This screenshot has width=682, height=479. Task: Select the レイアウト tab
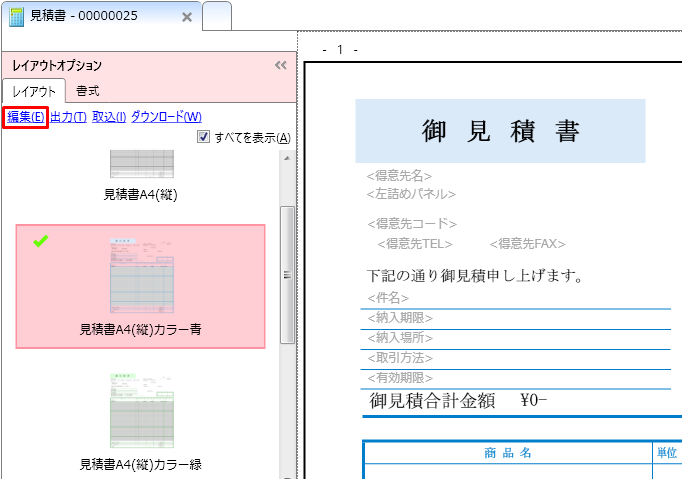click(x=34, y=91)
